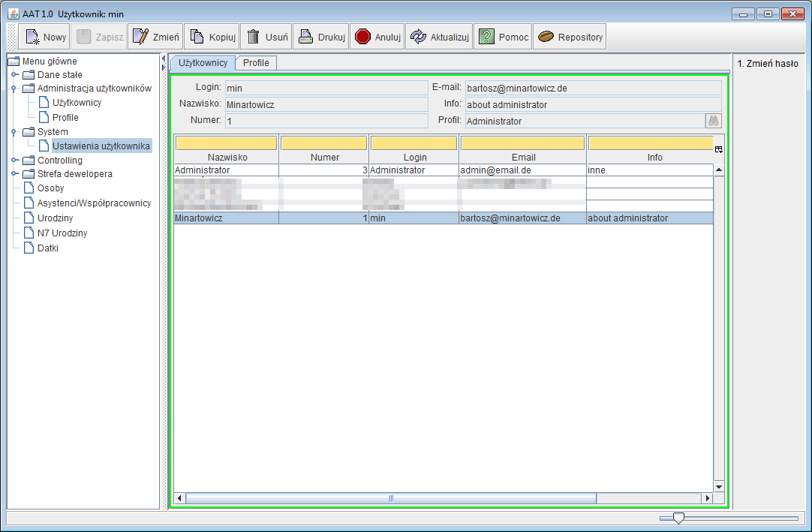812x532 pixels.
Task: Sort table by Info column header
Action: click(x=654, y=158)
